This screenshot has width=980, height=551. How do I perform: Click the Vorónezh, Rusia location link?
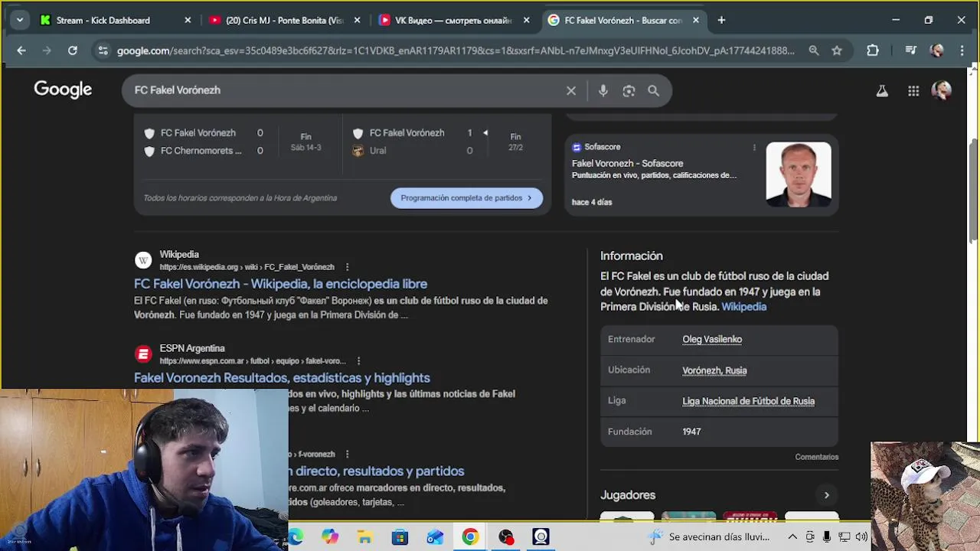coord(714,370)
